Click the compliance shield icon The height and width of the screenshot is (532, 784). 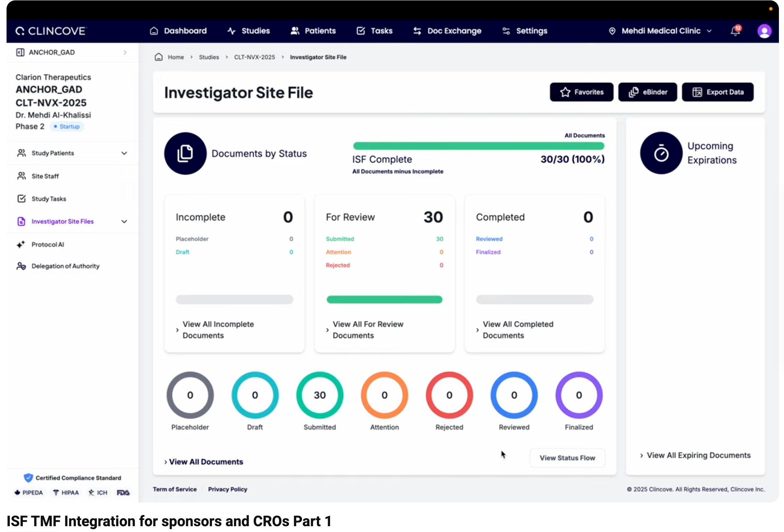point(28,478)
